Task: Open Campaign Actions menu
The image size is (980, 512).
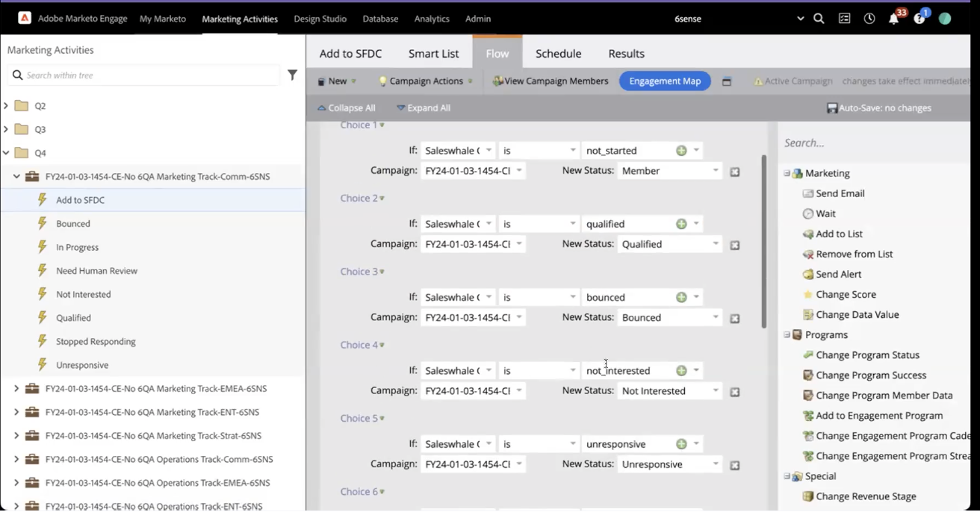Action: [x=426, y=81]
